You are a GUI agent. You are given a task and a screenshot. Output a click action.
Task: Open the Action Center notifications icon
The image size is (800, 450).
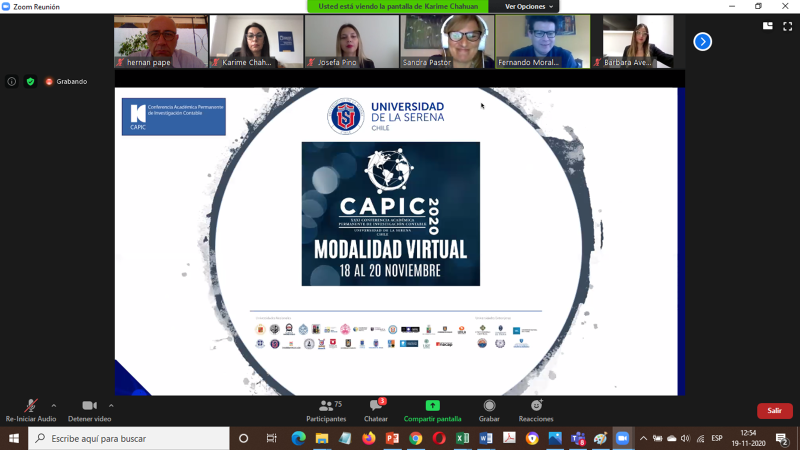pos(782,438)
